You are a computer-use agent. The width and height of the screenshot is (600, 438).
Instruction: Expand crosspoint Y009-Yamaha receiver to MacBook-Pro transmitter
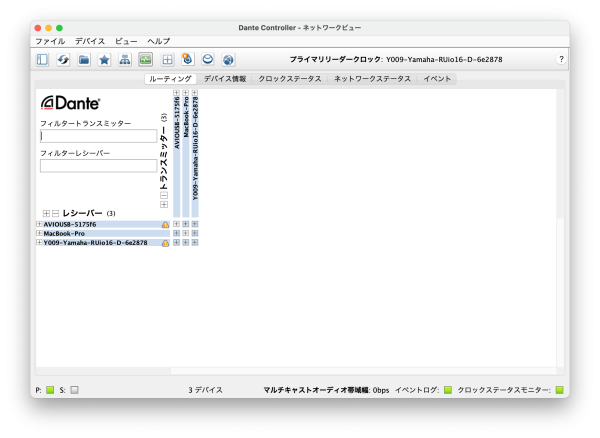click(x=186, y=242)
